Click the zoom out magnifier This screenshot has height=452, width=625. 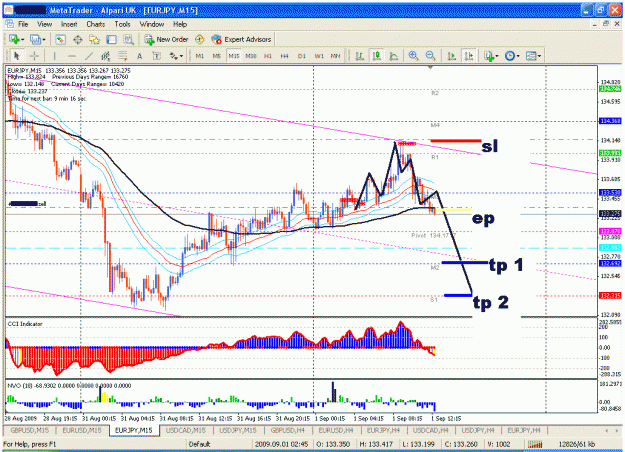tap(430, 56)
